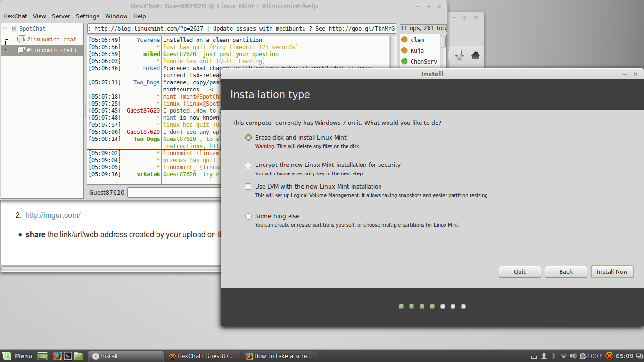The image size is (644, 362).
Task: Enable Use LVM with the new installation
Action: pos(248,187)
